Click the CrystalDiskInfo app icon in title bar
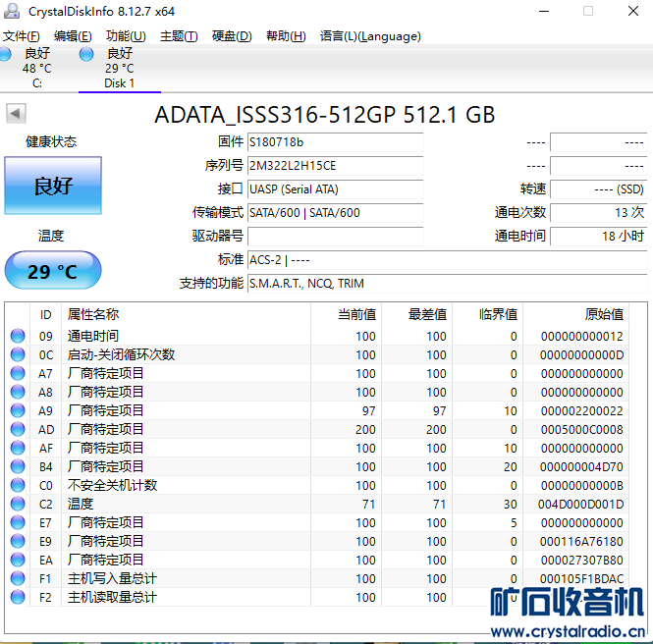This screenshot has height=644, width=653. (11, 11)
